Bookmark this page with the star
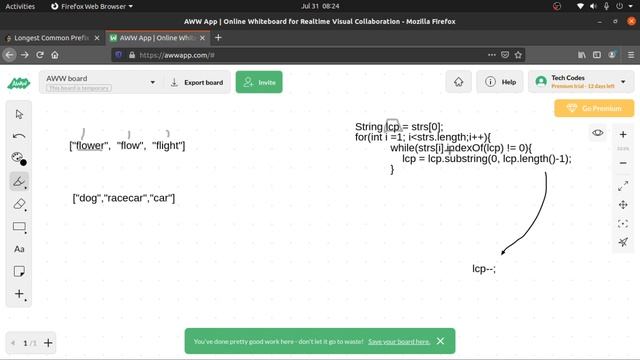This screenshot has width=640, height=360. (x=518, y=55)
